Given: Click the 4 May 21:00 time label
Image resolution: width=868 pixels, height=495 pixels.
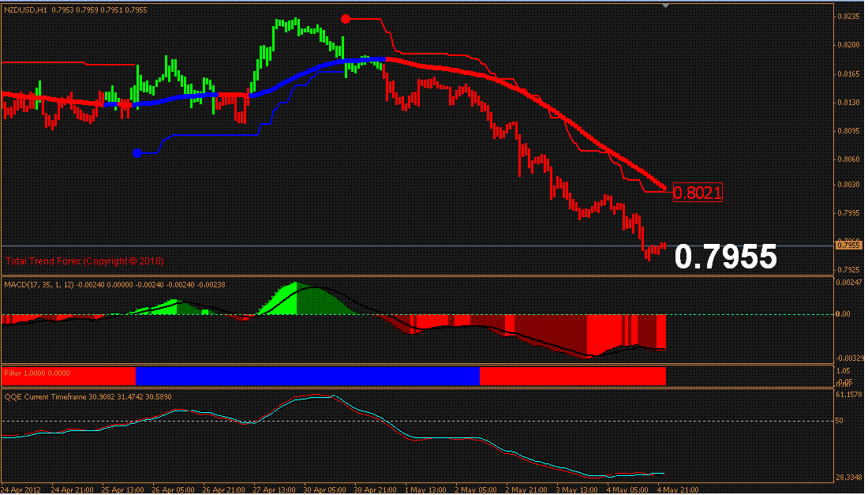Looking at the screenshot, I should 678,490.
